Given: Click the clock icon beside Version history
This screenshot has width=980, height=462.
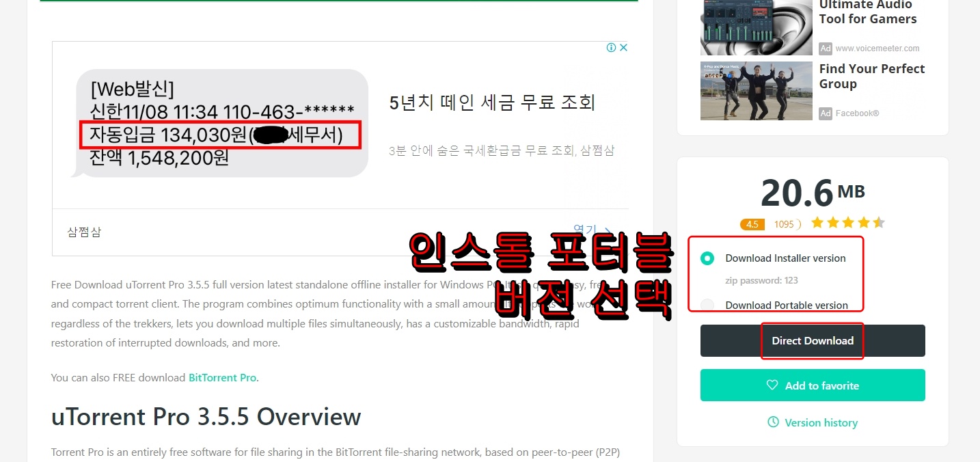Looking at the screenshot, I should [x=773, y=422].
